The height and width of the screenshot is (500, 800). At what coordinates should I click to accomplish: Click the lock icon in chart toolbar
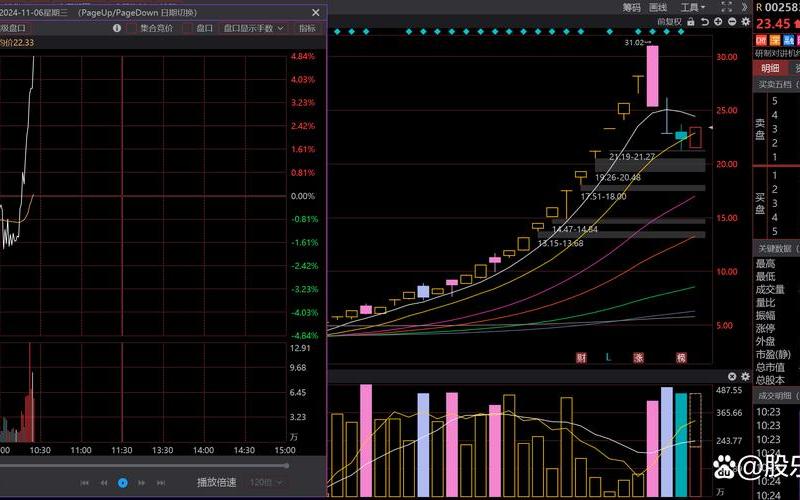[690, 21]
